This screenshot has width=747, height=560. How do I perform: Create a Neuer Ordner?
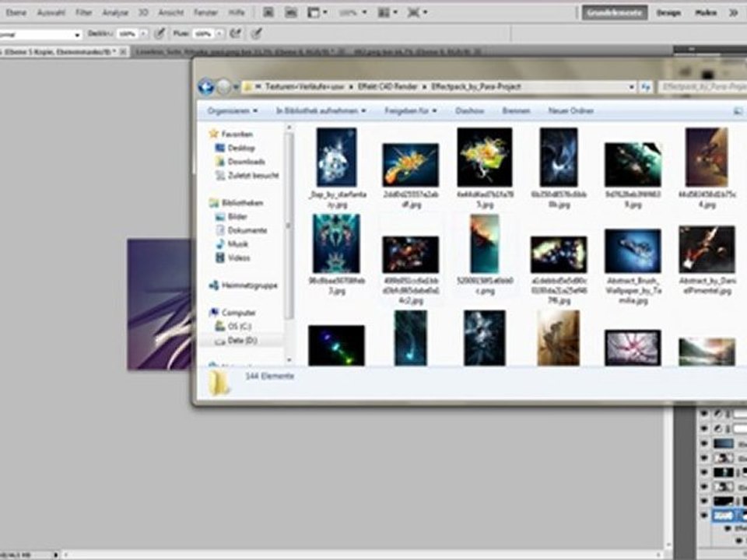point(570,111)
